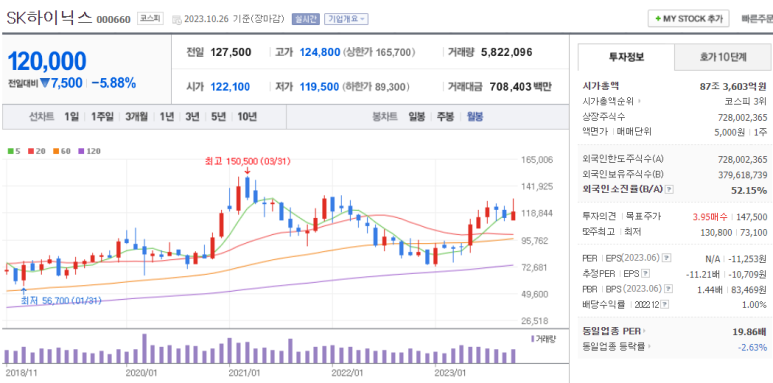Select 일봉 daily candle chart

(417, 117)
